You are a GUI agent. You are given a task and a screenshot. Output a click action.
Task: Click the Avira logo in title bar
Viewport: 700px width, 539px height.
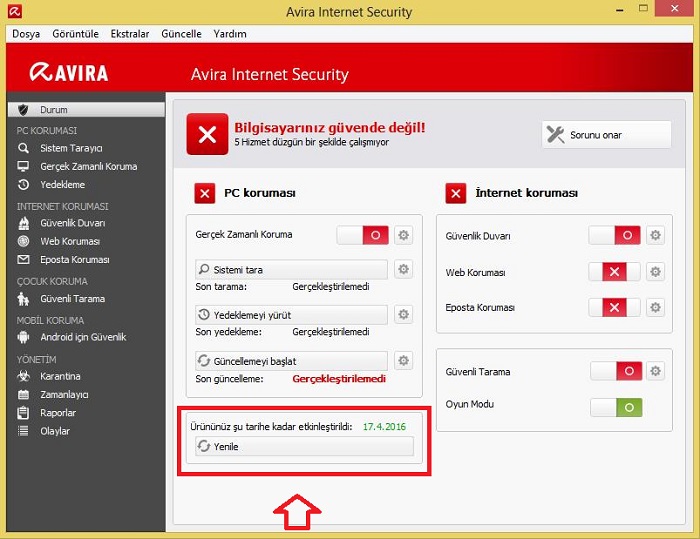(x=15, y=11)
